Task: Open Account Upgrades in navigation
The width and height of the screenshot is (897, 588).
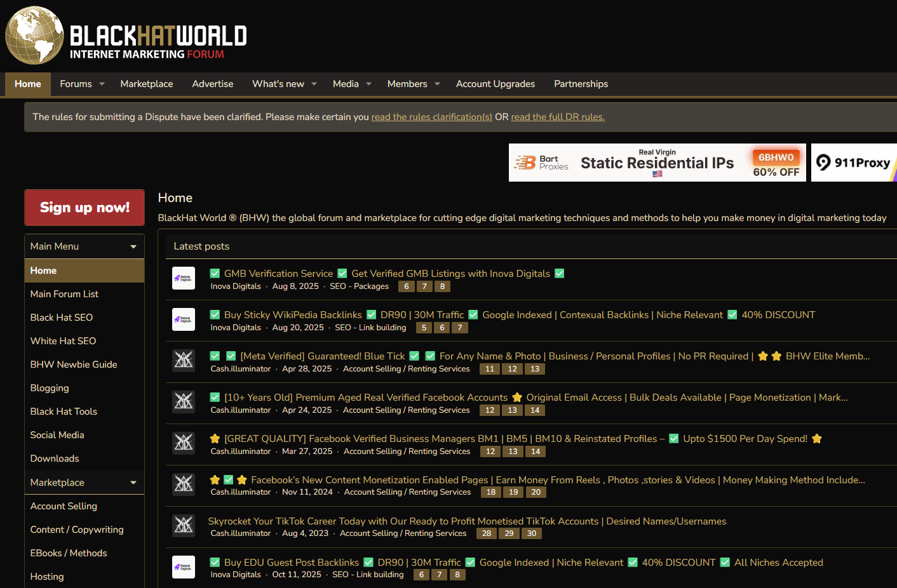Action: [496, 84]
